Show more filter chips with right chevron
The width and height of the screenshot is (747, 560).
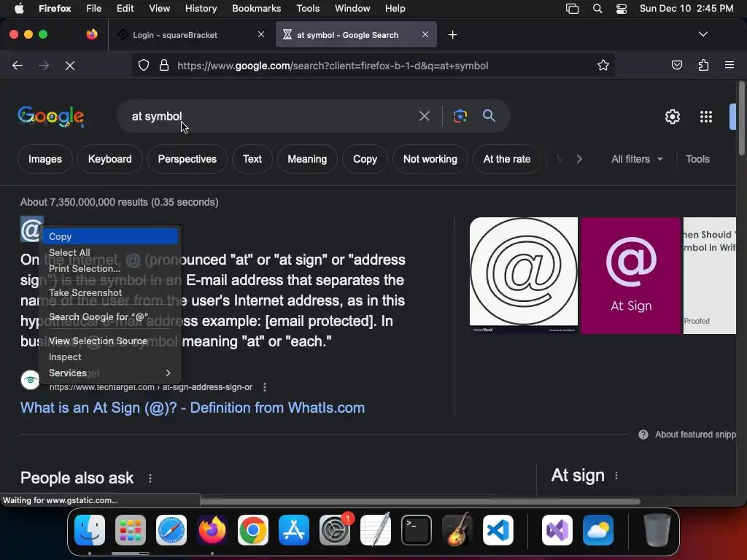578,159
